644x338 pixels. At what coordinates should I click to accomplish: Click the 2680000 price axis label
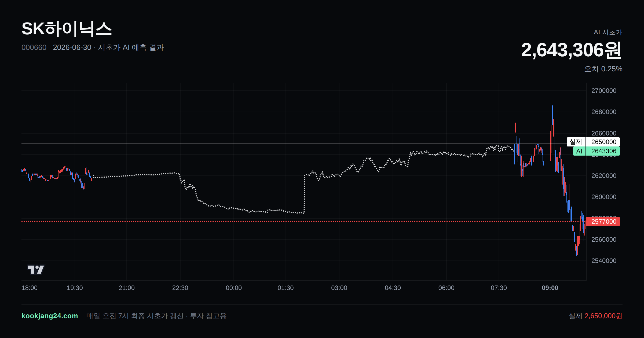(x=604, y=112)
